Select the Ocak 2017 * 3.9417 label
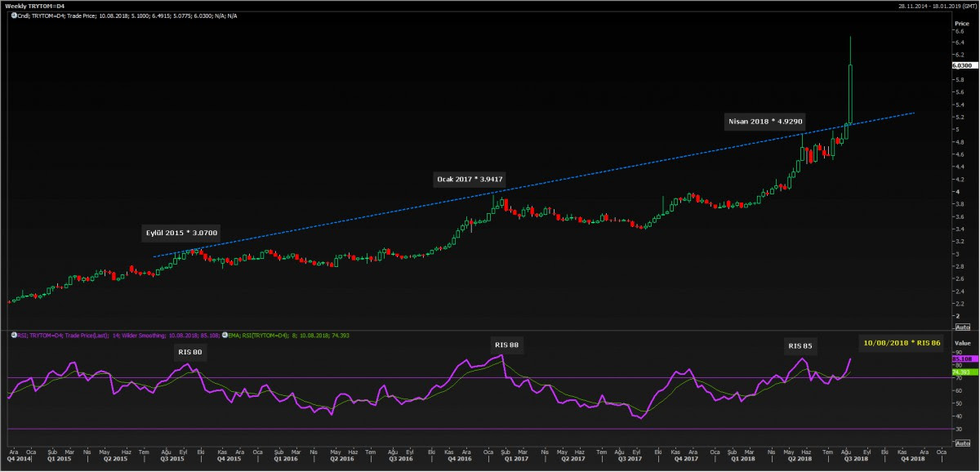Image resolution: width=980 pixels, height=472 pixels. coord(468,178)
